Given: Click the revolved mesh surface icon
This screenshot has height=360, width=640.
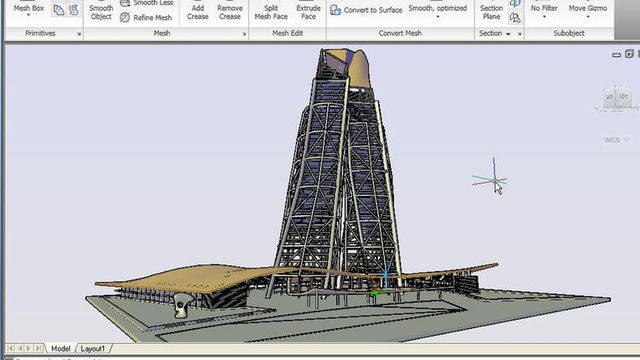Looking at the screenshot, I should tap(59, 10).
